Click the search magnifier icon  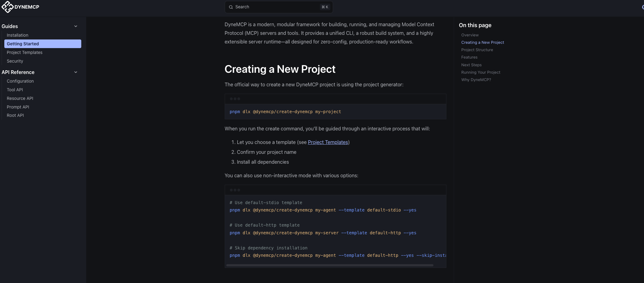point(231,7)
